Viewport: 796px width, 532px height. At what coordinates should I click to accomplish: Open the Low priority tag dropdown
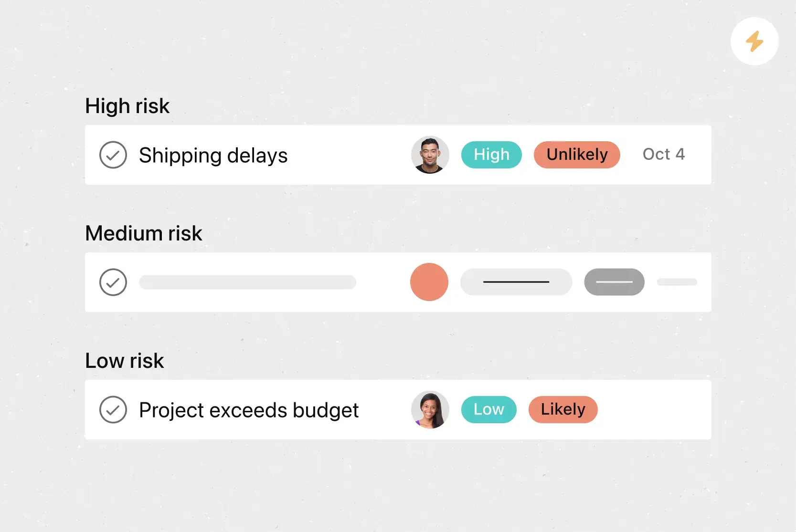[488, 409]
